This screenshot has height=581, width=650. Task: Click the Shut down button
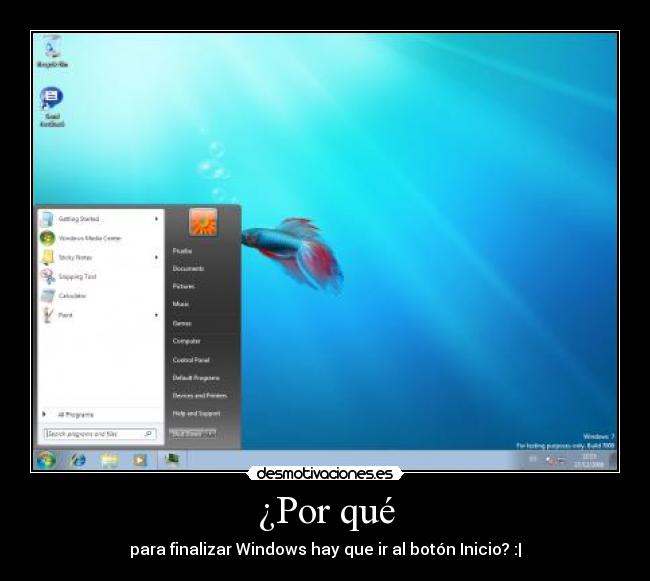click(x=188, y=434)
